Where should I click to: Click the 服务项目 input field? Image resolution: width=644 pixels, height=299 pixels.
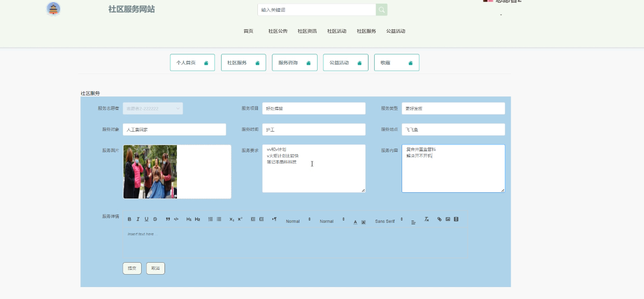tap(314, 108)
